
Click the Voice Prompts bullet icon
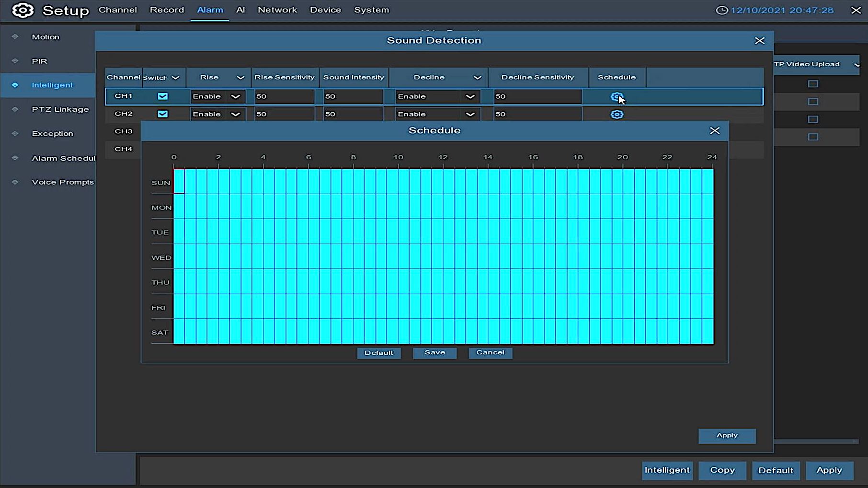click(x=15, y=182)
